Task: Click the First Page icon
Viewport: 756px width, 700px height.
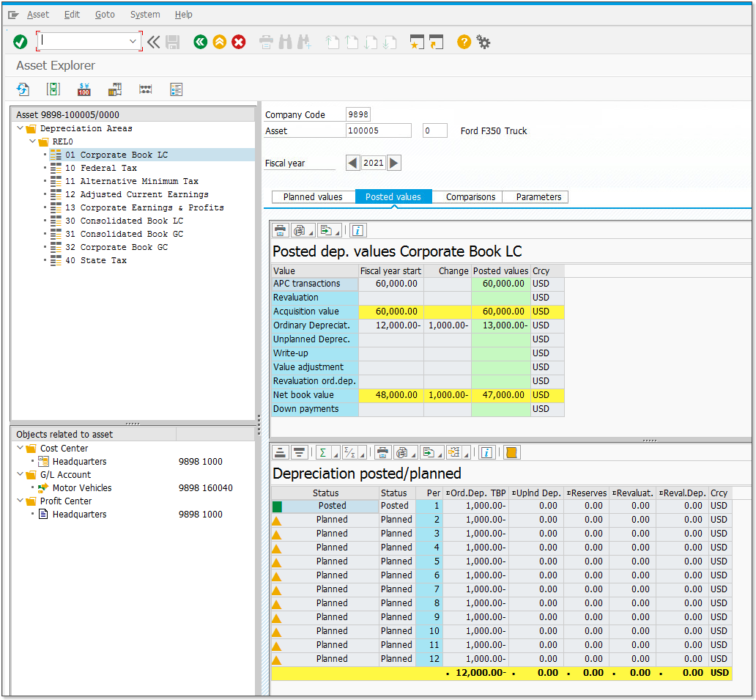Action: tap(332, 42)
